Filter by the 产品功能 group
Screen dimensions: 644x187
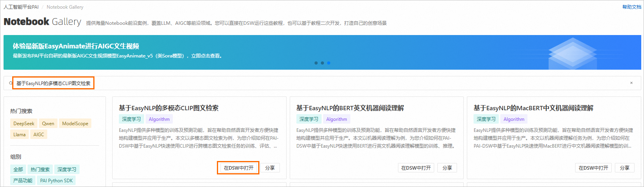23,180
